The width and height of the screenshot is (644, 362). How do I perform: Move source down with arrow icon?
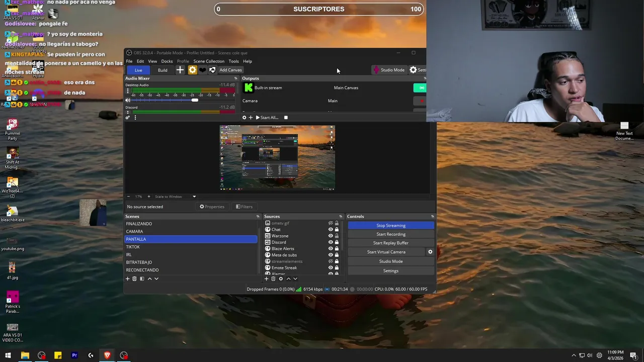pos(295,279)
